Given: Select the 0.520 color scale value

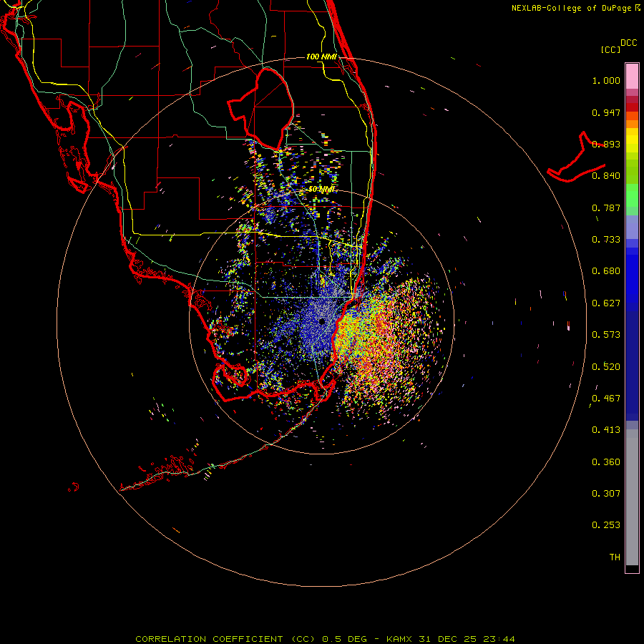Looking at the screenshot, I should 606,366.
